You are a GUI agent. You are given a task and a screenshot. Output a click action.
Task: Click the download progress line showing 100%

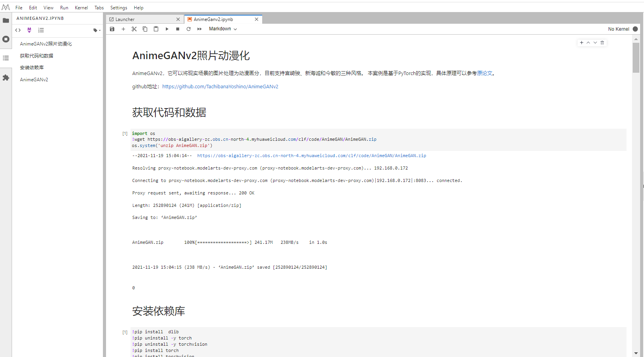[230, 242]
